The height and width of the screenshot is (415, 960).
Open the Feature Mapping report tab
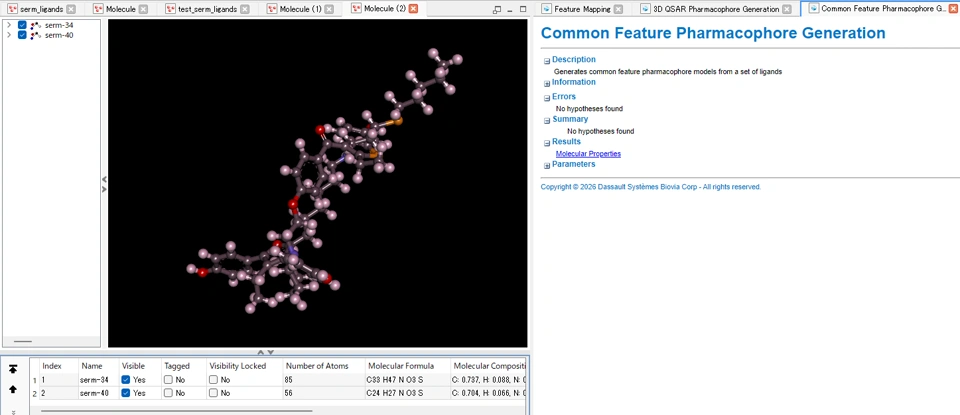click(582, 9)
